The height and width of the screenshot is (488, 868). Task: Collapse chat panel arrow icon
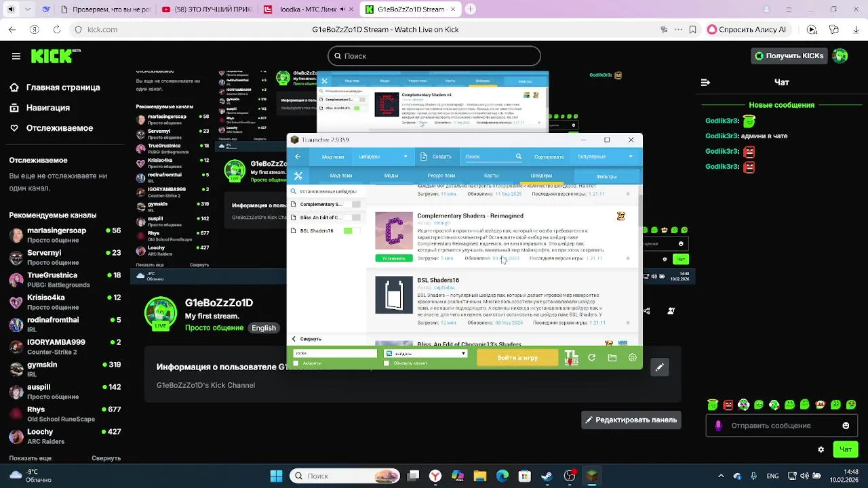[705, 82]
